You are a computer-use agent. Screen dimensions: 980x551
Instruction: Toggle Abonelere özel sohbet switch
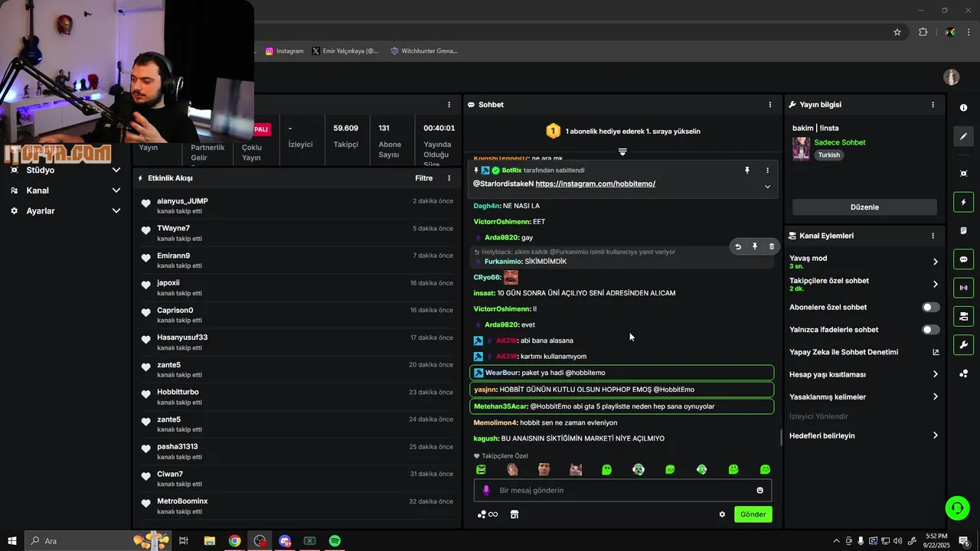point(930,308)
